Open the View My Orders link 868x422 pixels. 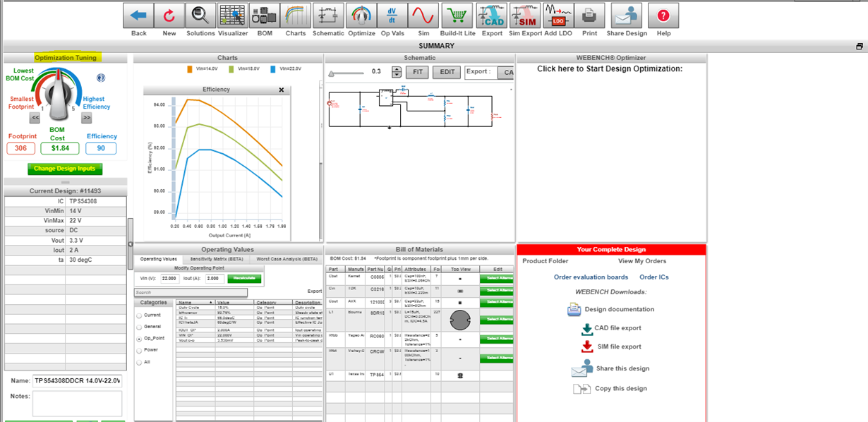click(641, 261)
